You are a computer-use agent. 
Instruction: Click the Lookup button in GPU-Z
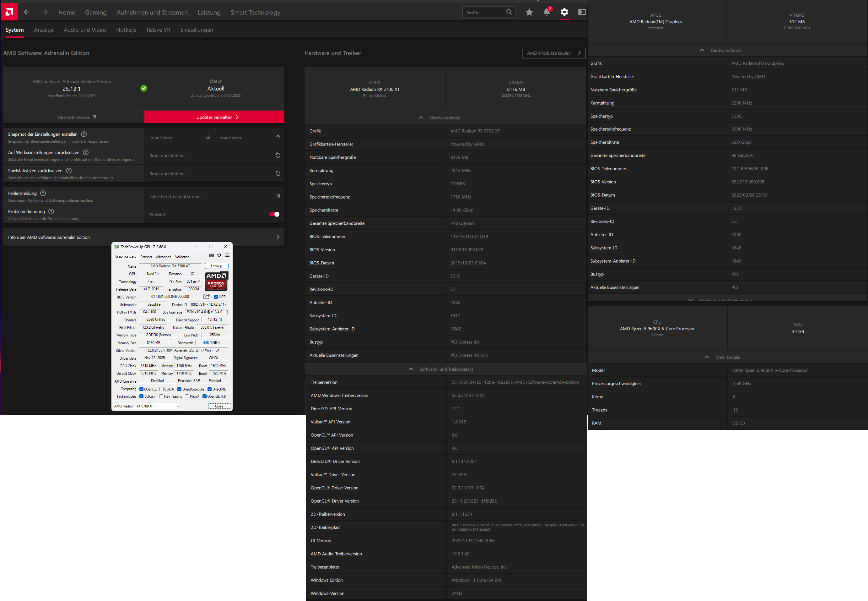216,266
